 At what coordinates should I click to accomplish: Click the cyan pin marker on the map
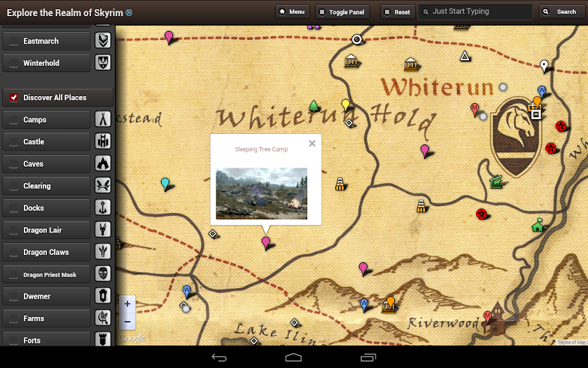165,184
